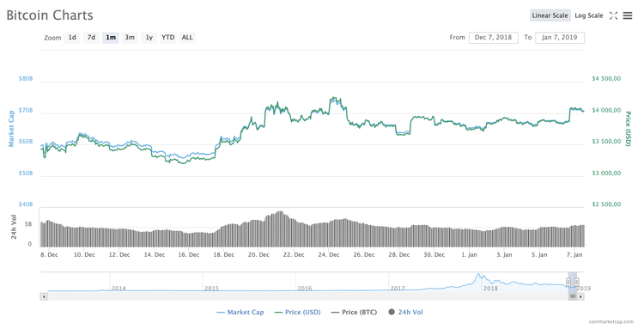Viewport: 644px width, 329px height.
Task: Open the chart hamburger menu
Action: pyautogui.click(x=628, y=15)
